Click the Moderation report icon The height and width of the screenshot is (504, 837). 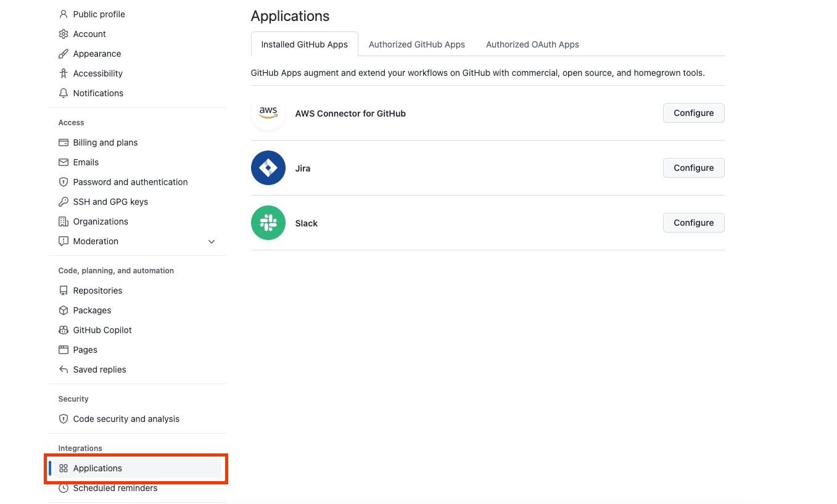(x=63, y=241)
